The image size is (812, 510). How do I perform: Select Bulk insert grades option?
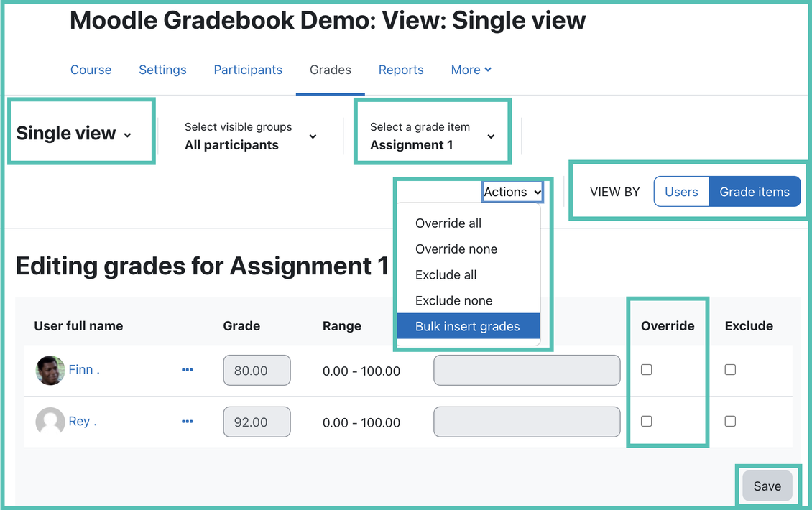(469, 326)
